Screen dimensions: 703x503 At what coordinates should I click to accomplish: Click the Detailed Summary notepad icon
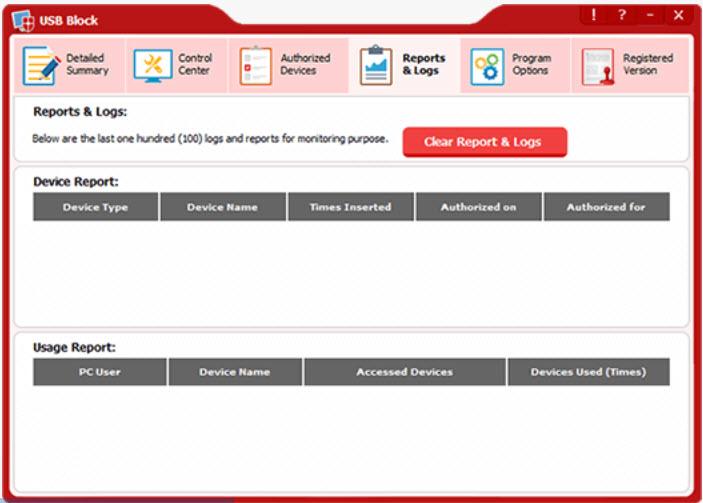[x=41, y=65]
